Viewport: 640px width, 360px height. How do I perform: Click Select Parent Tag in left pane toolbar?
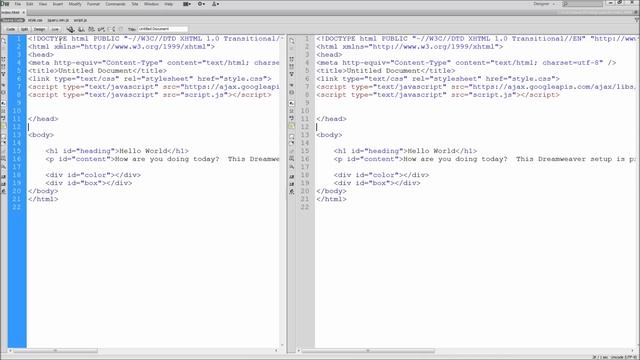click(4, 85)
